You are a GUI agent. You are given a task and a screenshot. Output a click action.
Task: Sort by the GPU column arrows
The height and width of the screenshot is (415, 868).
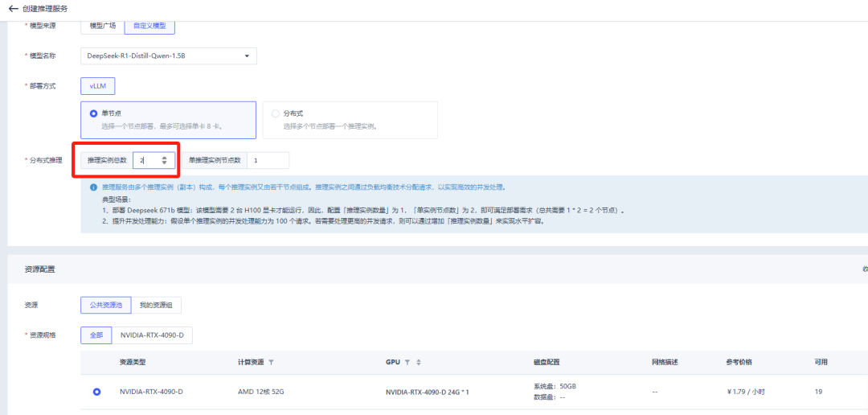point(419,363)
